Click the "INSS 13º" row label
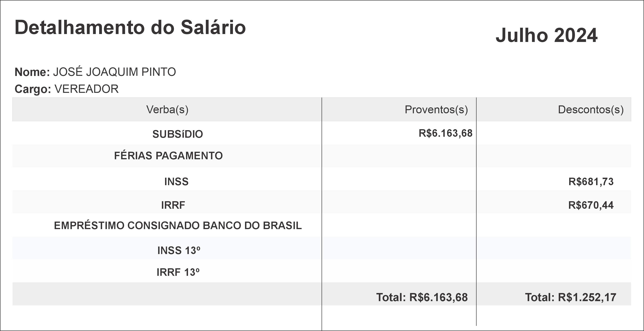 click(x=179, y=250)
